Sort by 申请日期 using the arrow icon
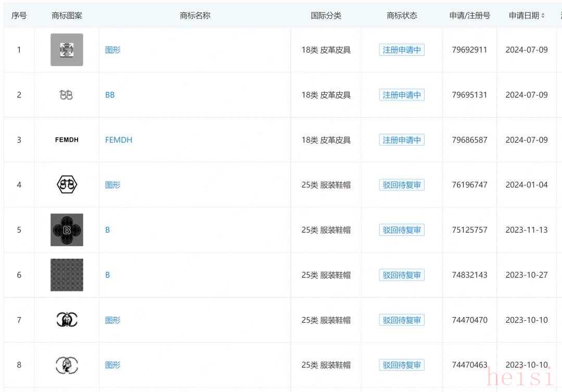The width and height of the screenshot is (562, 392). coord(543,16)
